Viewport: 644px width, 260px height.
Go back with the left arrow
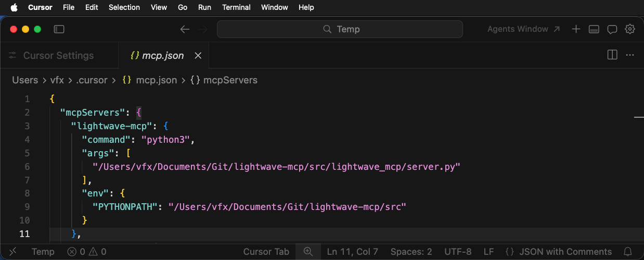[x=185, y=29]
